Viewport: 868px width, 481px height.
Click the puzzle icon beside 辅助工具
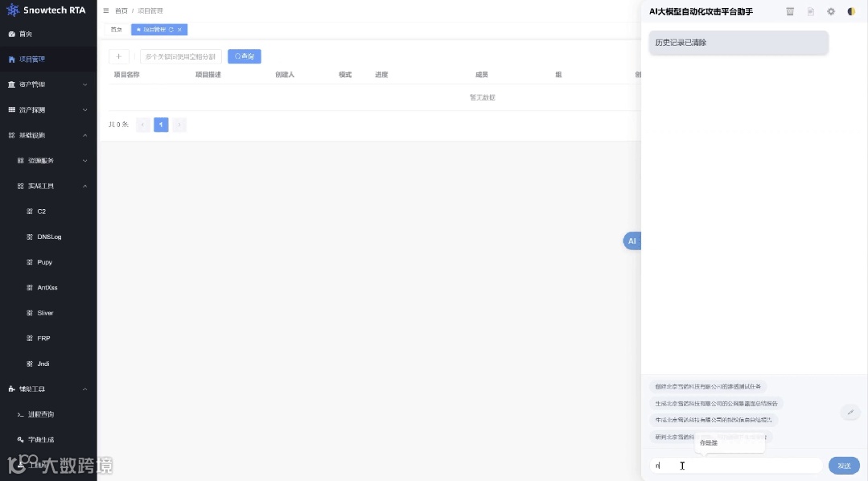tap(11, 389)
